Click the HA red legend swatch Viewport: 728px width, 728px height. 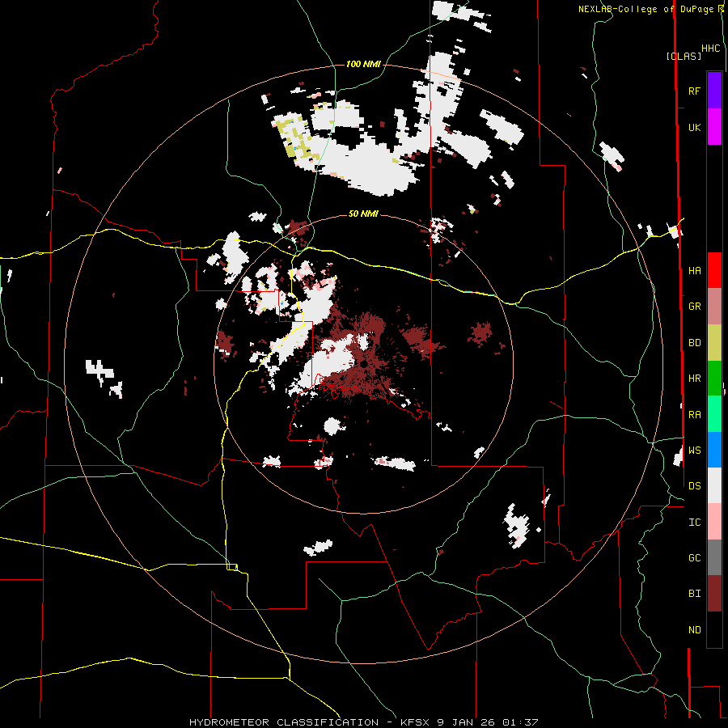(714, 270)
